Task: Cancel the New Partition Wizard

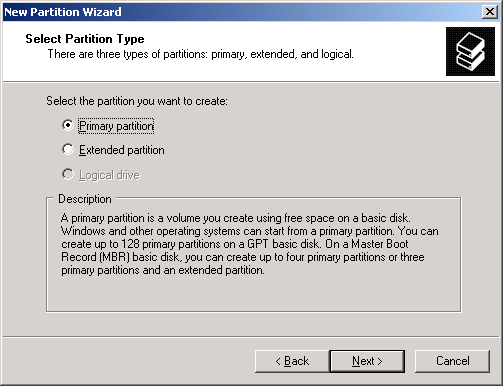Action: pyautogui.click(x=452, y=361)
